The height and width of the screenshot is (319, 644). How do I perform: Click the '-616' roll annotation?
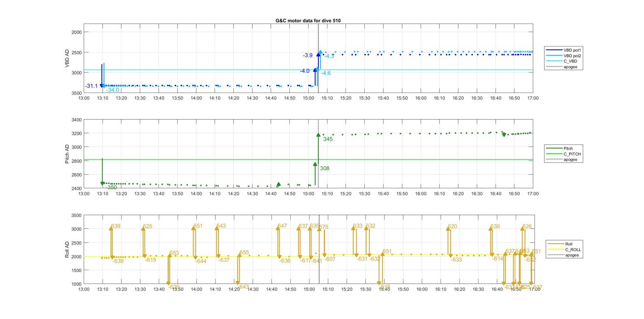point(385,287)
